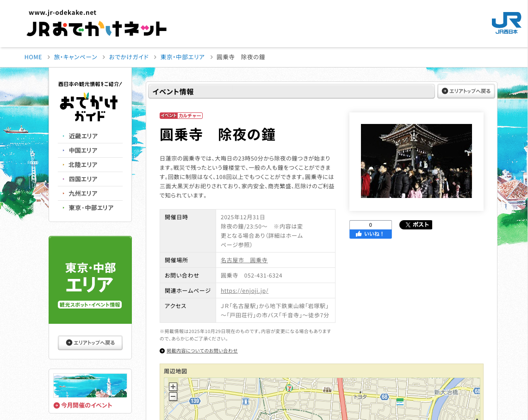Click the sidebar エリアトップへ戻る button
This screenshot has width=528, height=420.
[x=90, y=343]
